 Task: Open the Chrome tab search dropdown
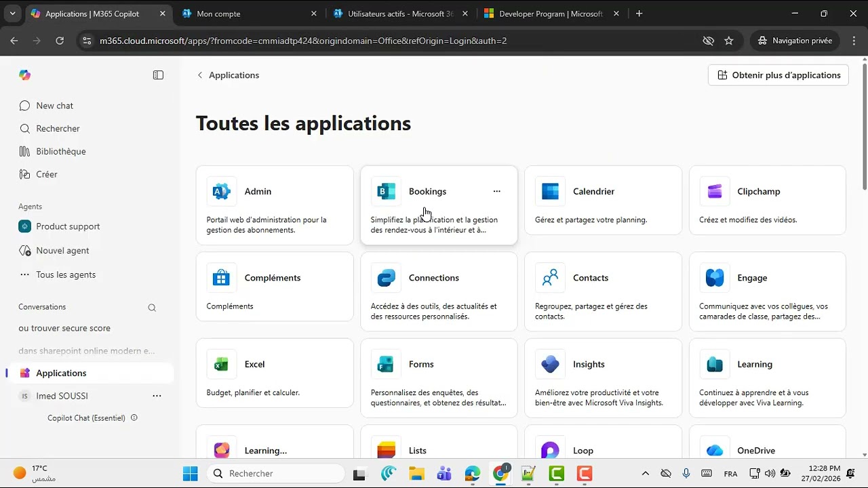pos(12,14)
